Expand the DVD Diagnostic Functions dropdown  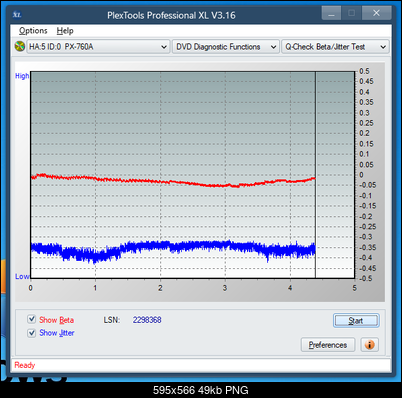point(225,47)
